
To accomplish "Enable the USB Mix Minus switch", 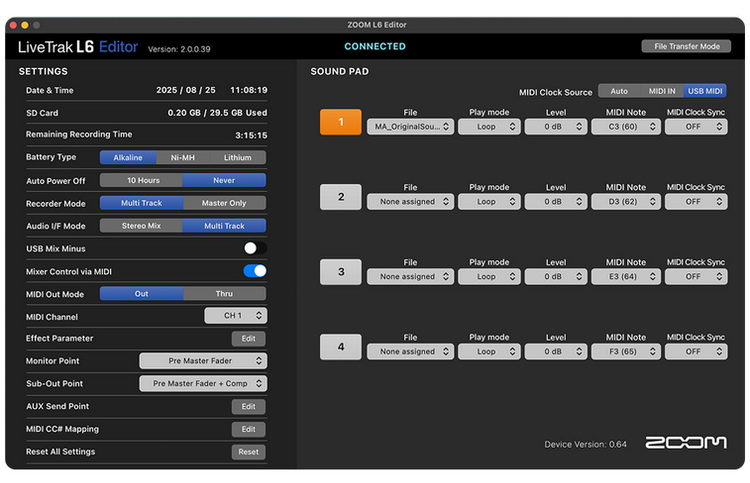I will 255,248.
